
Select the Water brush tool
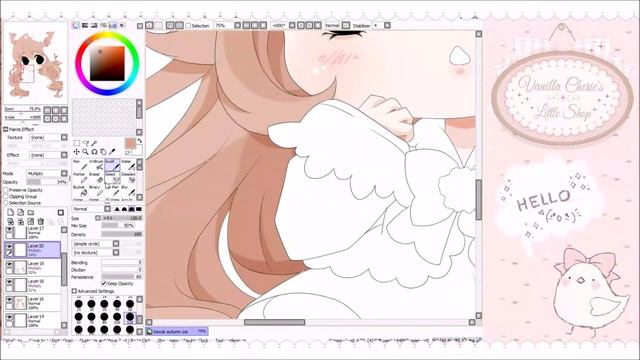128,165
